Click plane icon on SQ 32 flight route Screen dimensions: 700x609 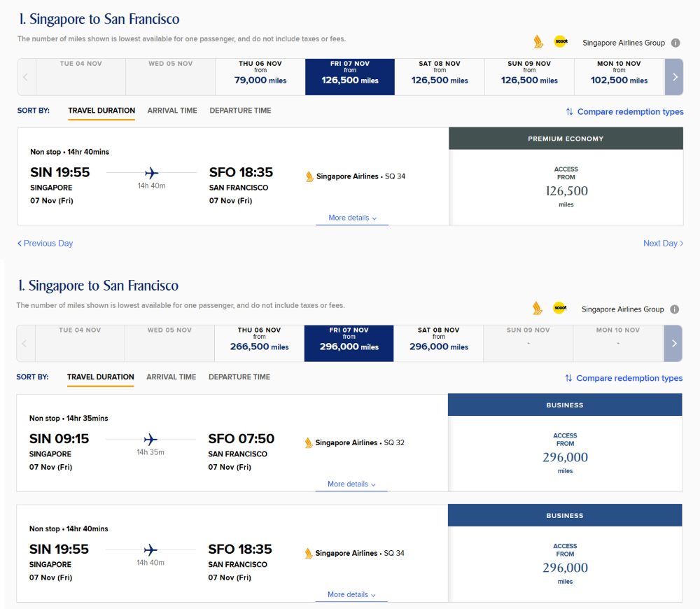pos(150,440)
